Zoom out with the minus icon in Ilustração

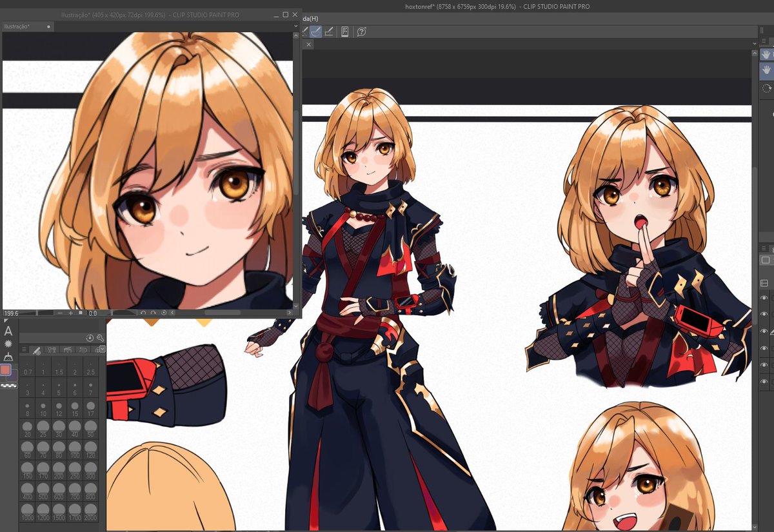pos(60,313)
